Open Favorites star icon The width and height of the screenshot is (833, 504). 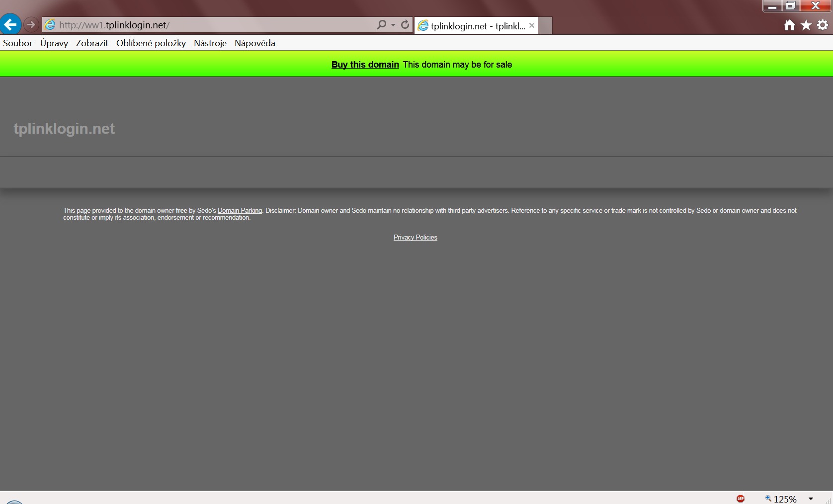tap(806, 25)
